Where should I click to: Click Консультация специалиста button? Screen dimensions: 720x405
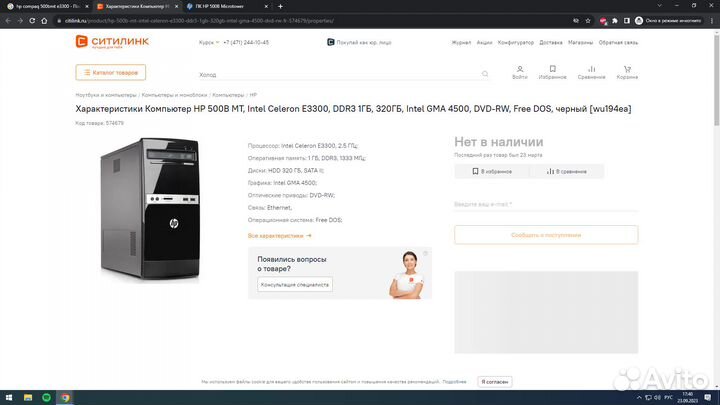point(295,285)
